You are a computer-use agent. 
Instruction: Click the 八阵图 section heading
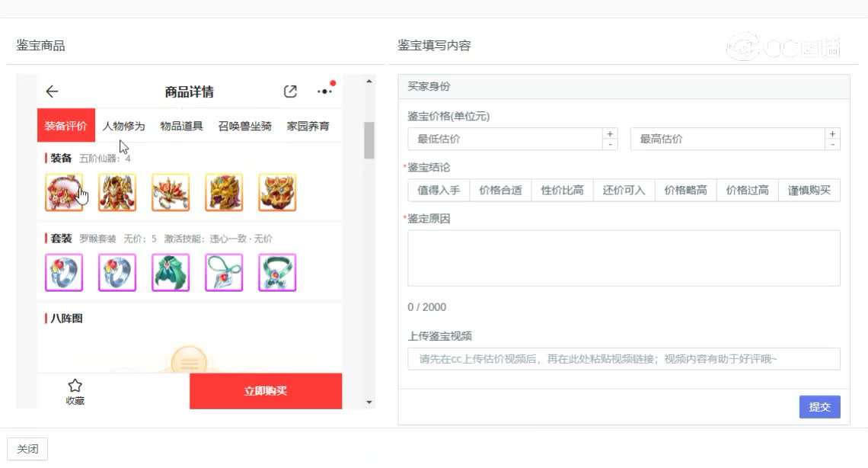[66, 319]
